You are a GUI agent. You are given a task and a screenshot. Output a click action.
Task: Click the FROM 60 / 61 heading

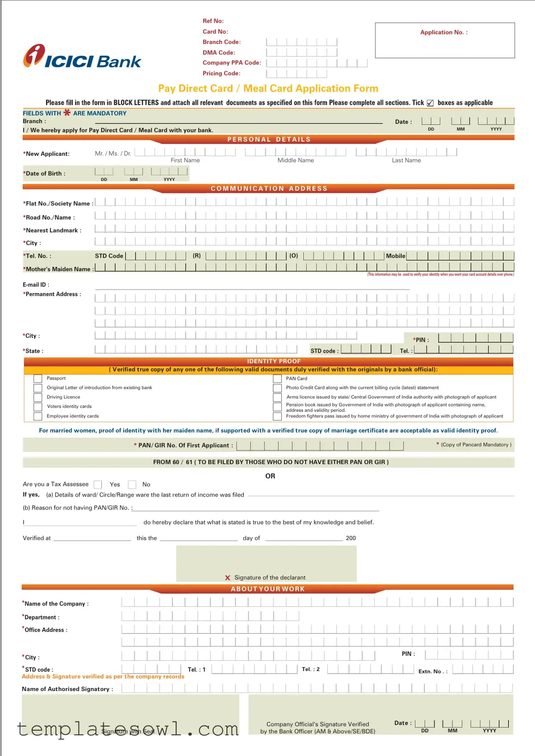pos(271,462)
